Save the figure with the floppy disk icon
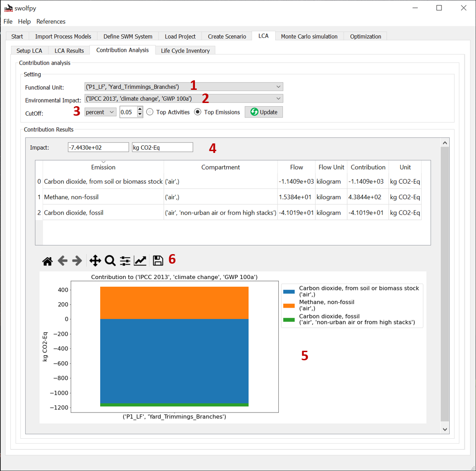The height and width of the screenshot is (471, 476). pos(158,261)
